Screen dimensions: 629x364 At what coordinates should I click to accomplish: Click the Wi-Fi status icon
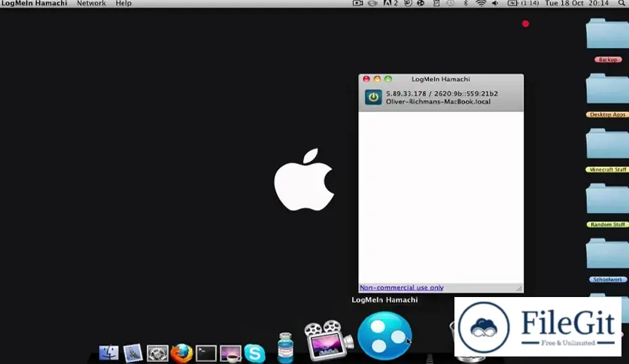click(481, 3)
